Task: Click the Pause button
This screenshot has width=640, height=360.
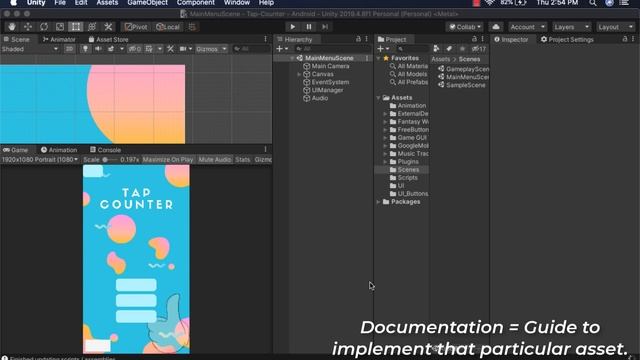Action: 309,27
